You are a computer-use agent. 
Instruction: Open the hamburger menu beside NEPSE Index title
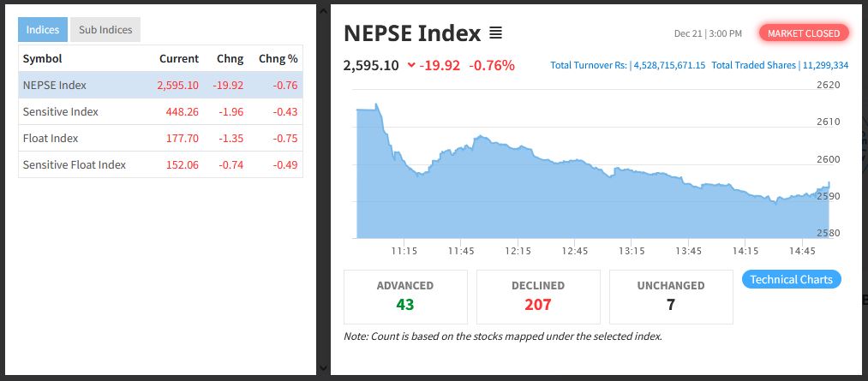(x=495, y=33)
